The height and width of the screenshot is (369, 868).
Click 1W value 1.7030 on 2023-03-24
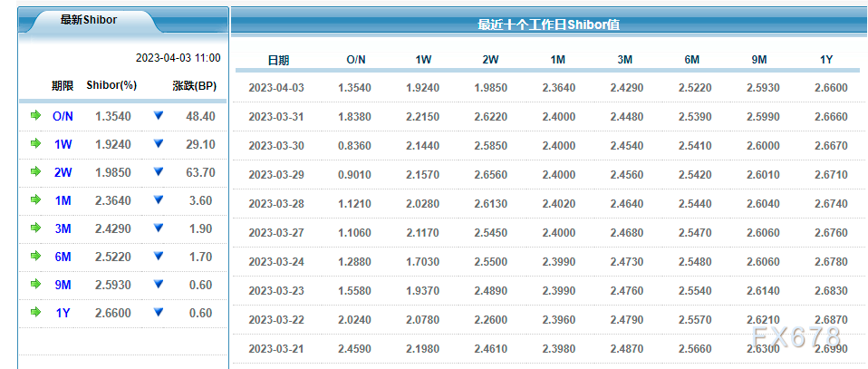(422, 261)
